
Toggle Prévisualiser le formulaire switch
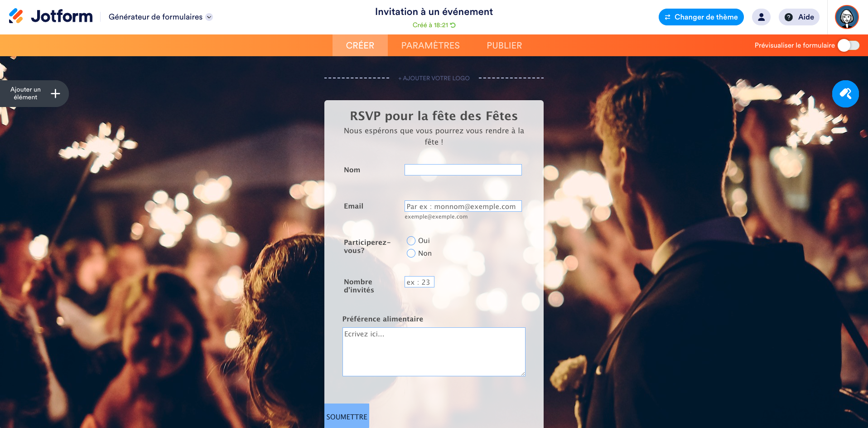849,45
